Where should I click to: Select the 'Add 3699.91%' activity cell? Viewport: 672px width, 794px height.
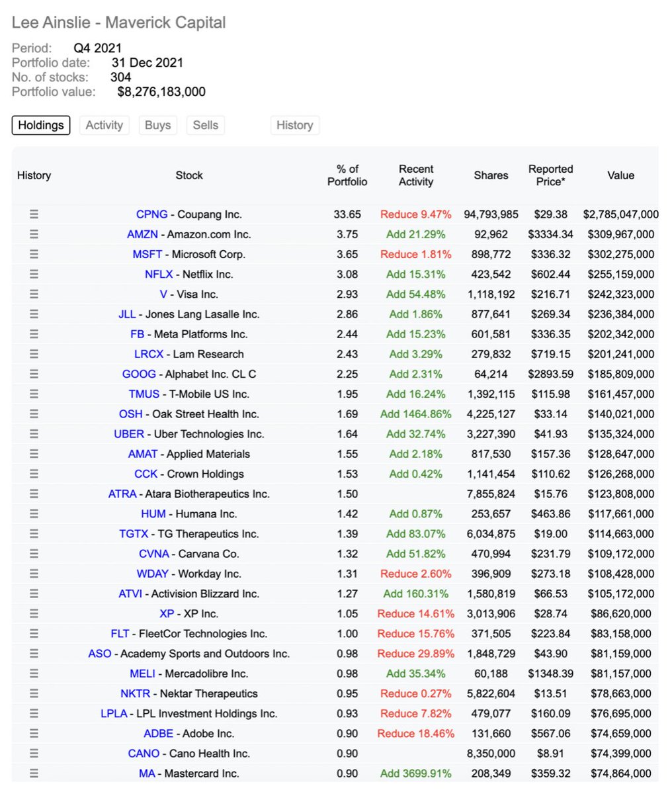point(416,773)
